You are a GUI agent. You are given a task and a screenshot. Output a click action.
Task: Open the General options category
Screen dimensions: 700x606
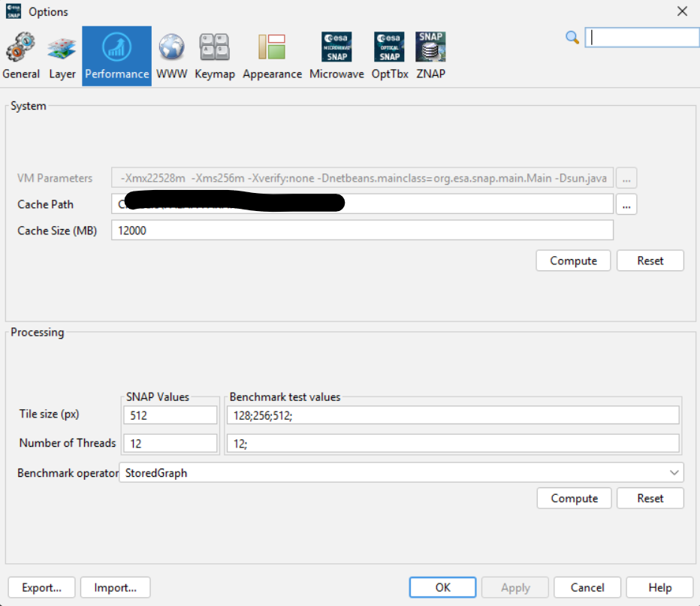(x=21, y=56)
